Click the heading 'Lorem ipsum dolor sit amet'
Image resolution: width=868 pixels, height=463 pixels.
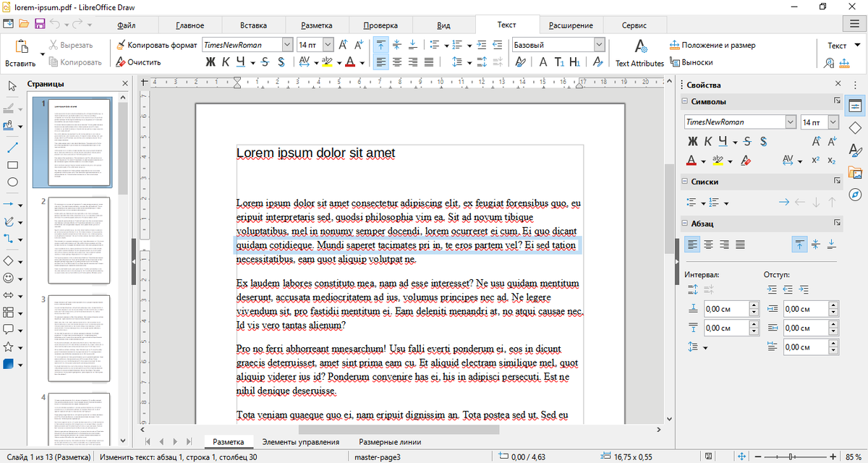coord(316,153)
